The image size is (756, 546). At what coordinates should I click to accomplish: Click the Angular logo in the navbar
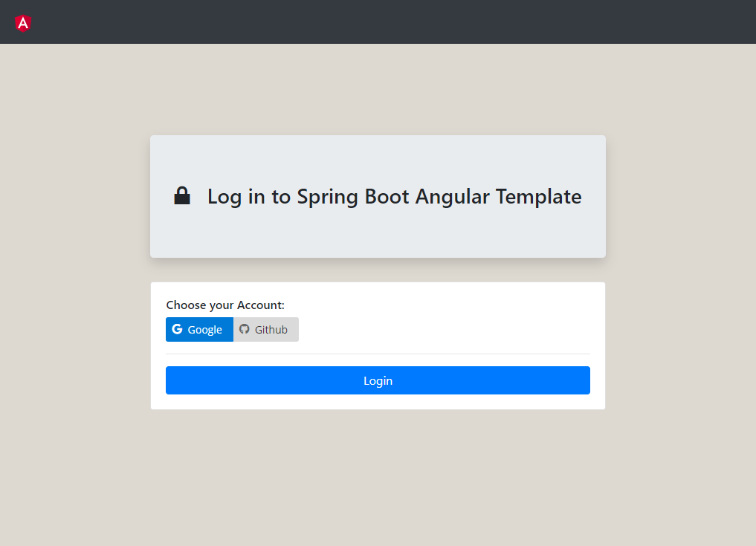pos(22,22)
